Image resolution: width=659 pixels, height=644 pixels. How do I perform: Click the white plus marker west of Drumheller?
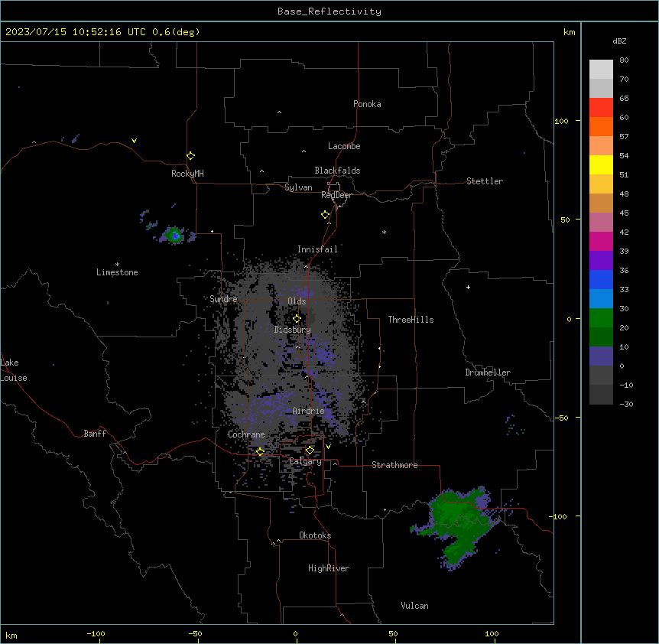click(x=468, y=287)
